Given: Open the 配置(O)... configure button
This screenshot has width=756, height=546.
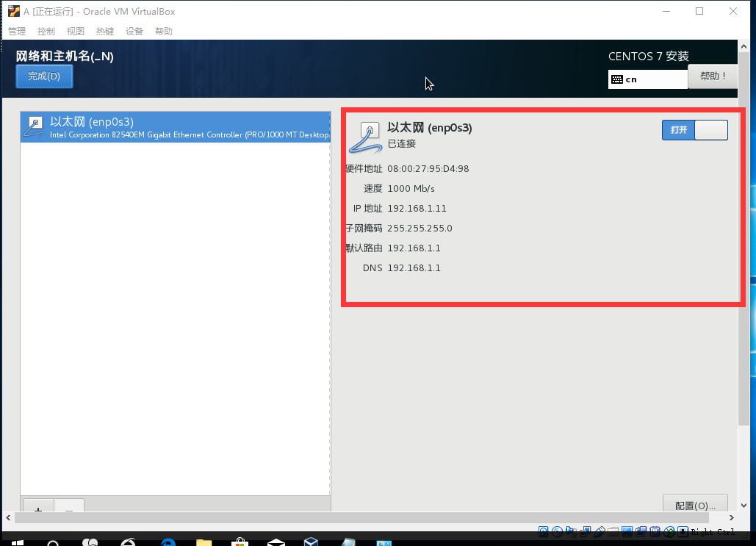Looking at the screenshot, I should tap(695, 505).
